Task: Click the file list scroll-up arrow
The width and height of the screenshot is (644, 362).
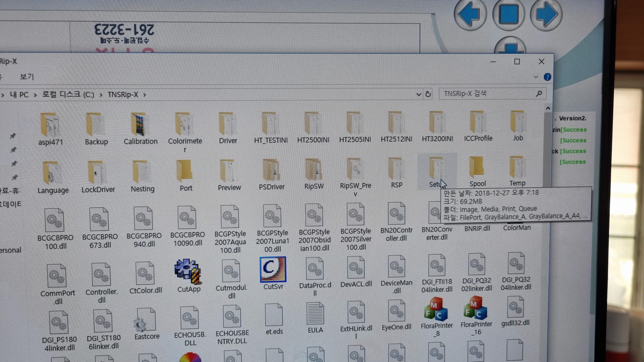Action: [x=548, y=108]
